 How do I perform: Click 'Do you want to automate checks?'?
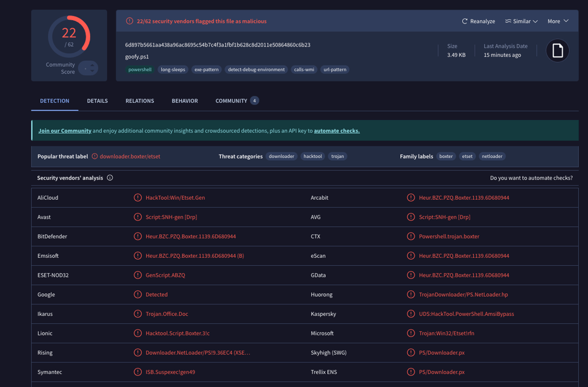point(531,178)
